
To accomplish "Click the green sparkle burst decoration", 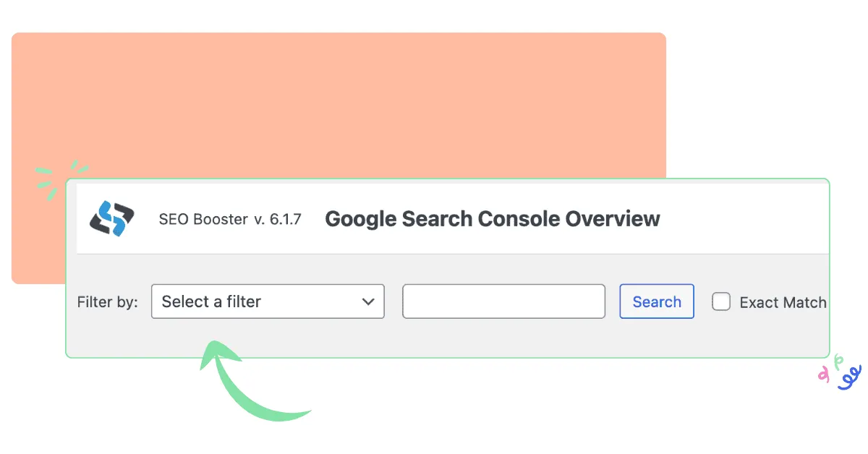I will pos(58,179).
